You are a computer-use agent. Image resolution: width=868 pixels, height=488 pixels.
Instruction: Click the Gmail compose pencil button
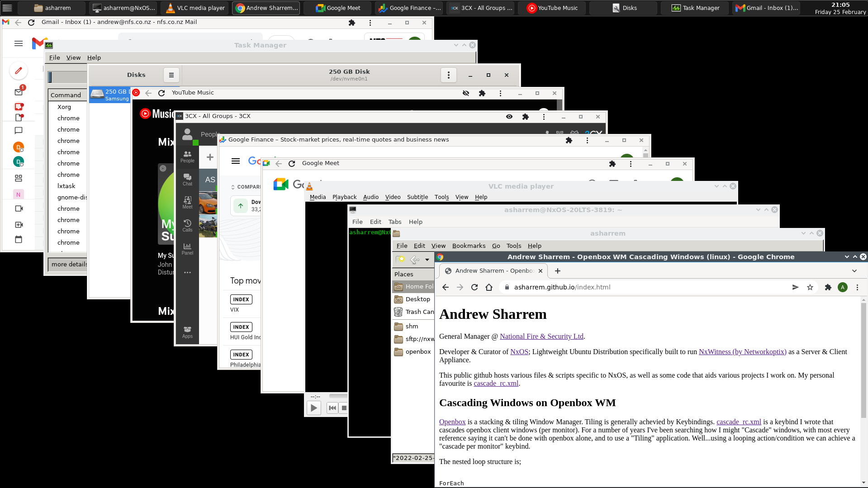[x=19, y=71]
